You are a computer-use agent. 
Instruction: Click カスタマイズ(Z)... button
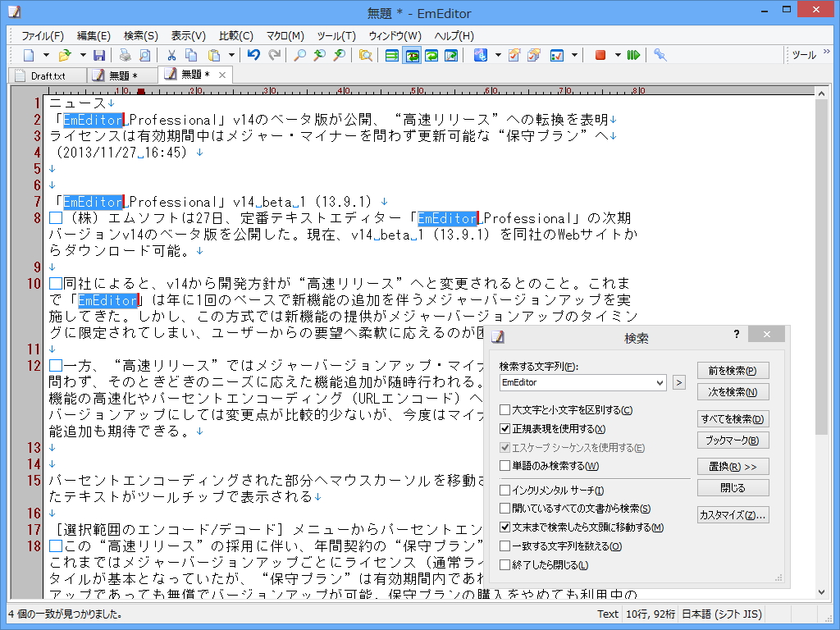pyautogui.click(x=733, y=515)
